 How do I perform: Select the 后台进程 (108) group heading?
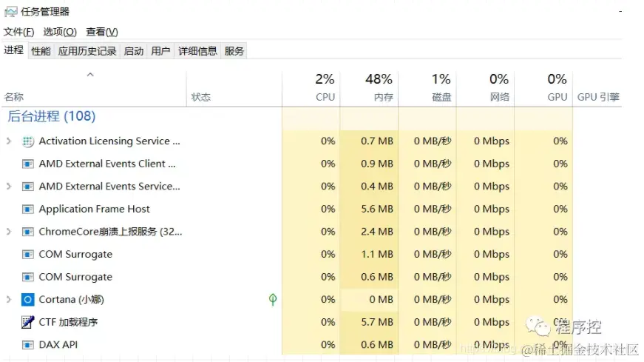point(51,116)
